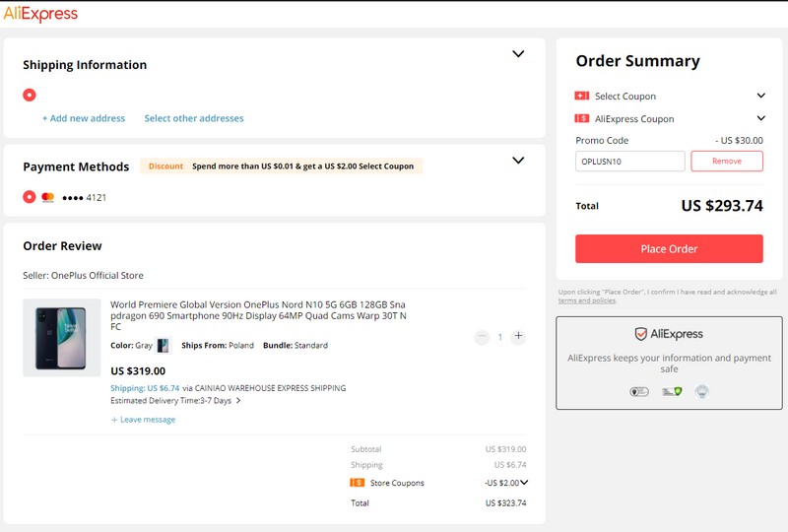Click the promo discount - US $30.00
This screenshot has width=788, height=532.
(x=739, y=140)
